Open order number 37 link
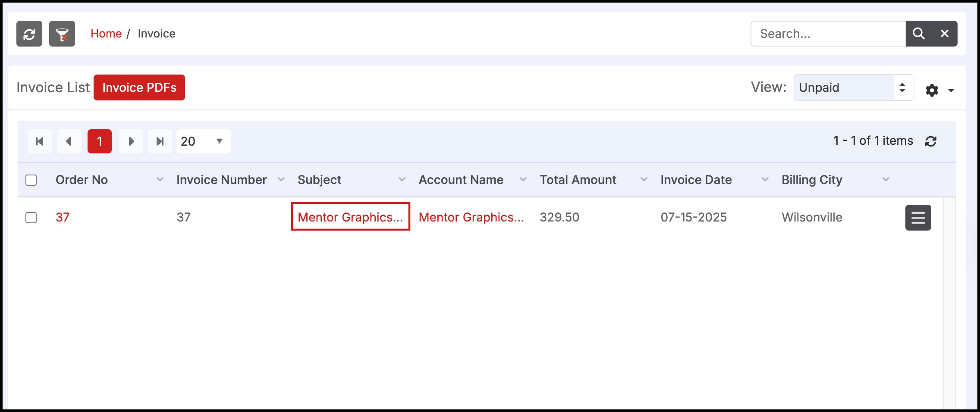980x412 pixels. point(63,217)
